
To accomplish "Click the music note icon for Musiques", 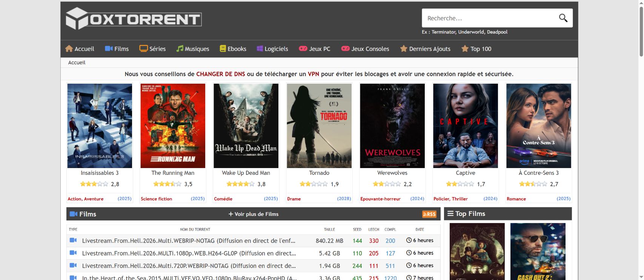I will [x=180, y=49].
